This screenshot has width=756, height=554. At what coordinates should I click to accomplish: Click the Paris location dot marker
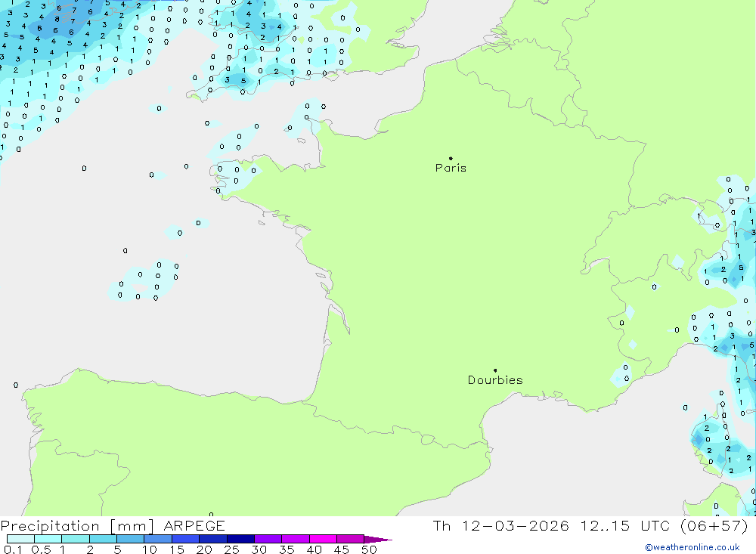451,158
